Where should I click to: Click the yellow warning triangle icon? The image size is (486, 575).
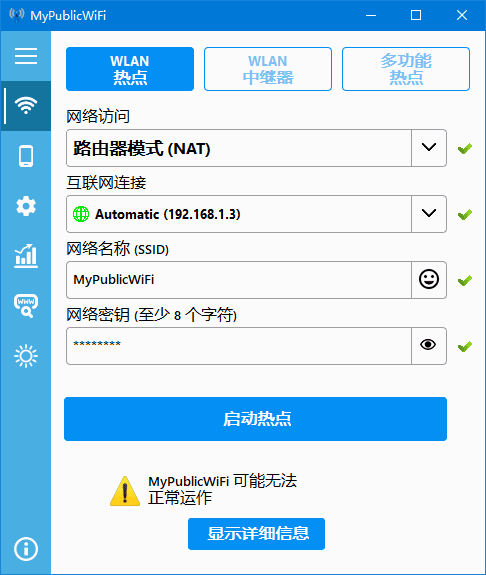click(125, 491)
